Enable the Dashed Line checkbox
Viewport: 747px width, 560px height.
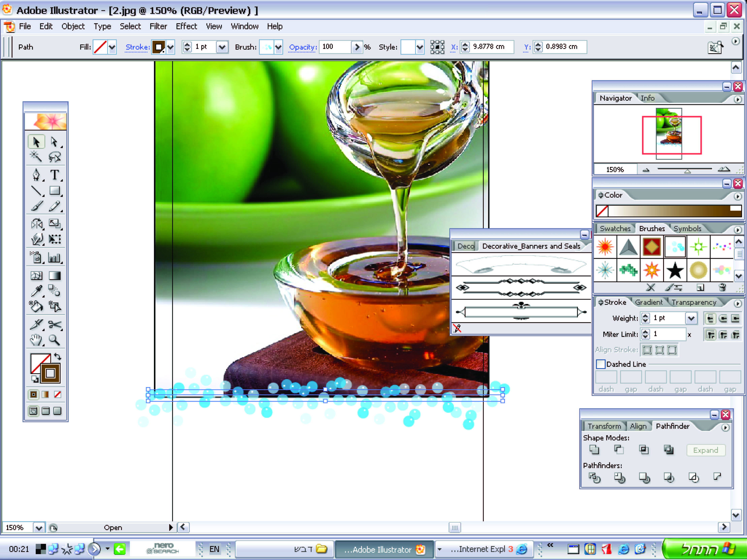(600, 364)
